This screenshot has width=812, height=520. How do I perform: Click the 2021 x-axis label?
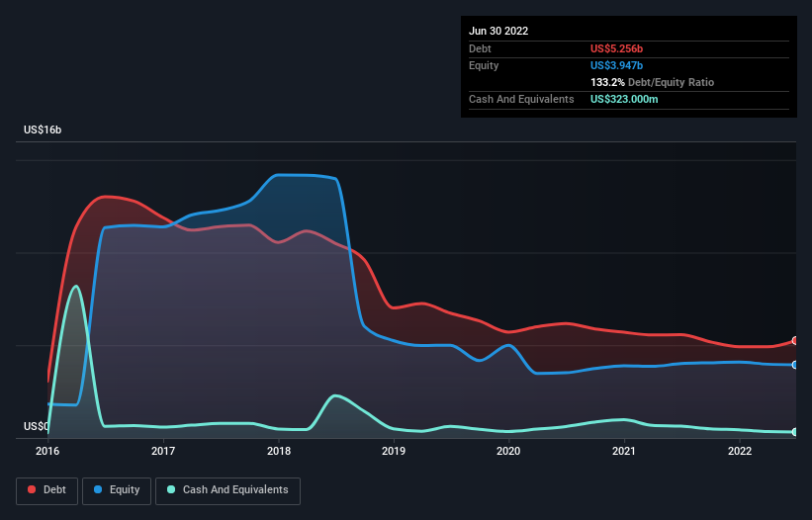[x=624, y=451]
